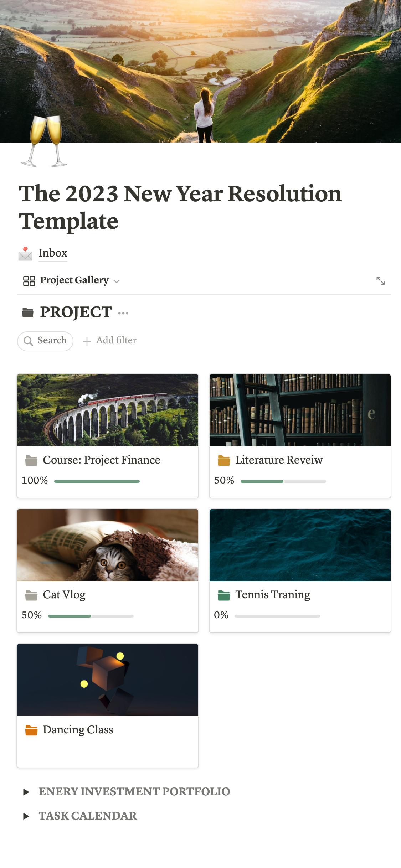Click Add filter button

(110, 341)
